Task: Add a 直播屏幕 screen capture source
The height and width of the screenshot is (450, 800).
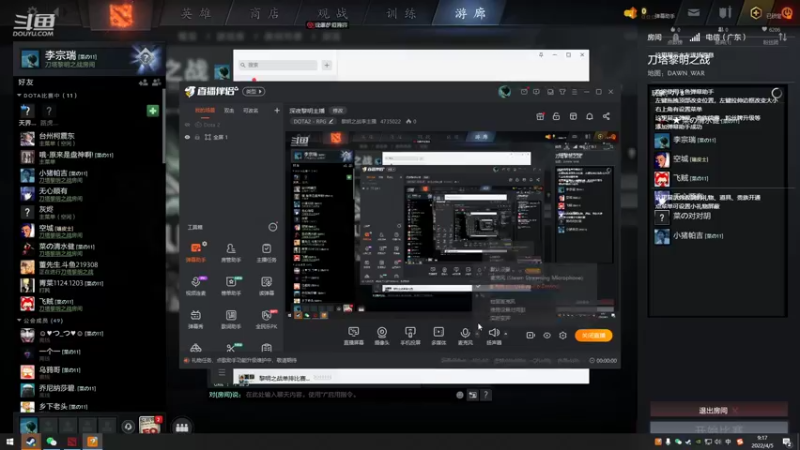Action: click(354, 336)
